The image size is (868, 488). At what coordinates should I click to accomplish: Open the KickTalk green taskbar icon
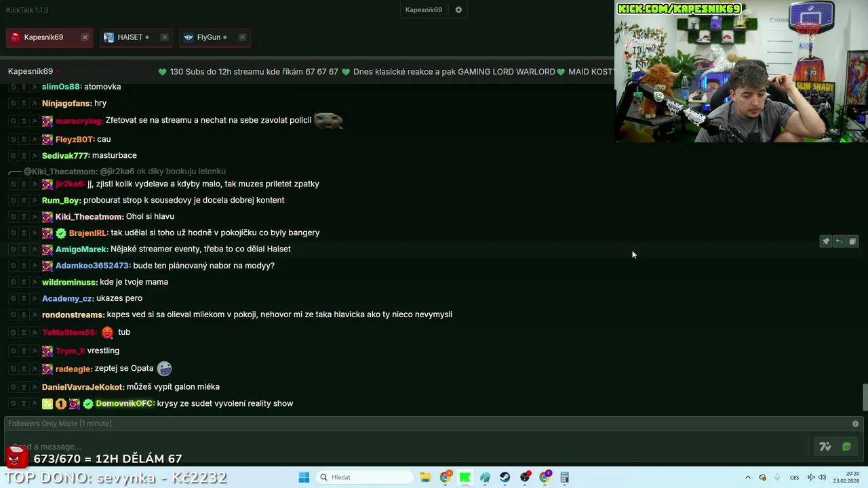(x=465, y=477)
